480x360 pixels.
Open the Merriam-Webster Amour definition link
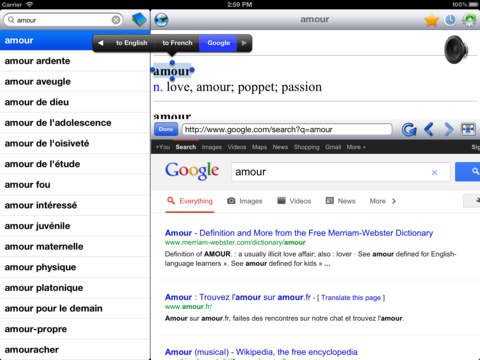pyautogui.click(x=299, y=233)
